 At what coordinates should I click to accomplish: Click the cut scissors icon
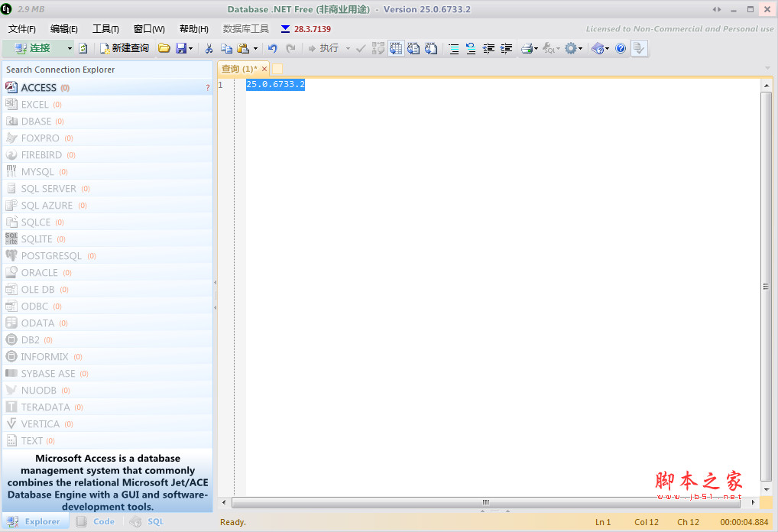209,48
